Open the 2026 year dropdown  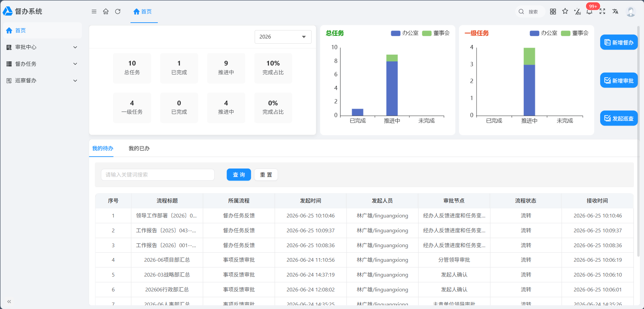[283, 37]
